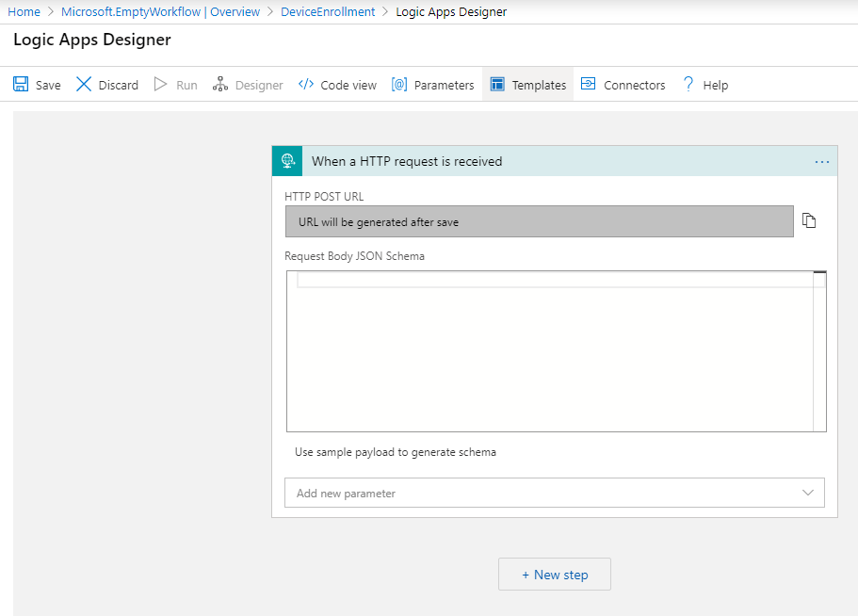858x616 pixels.
Task: Click the Help question mark icon
Action: coord(688,85)
